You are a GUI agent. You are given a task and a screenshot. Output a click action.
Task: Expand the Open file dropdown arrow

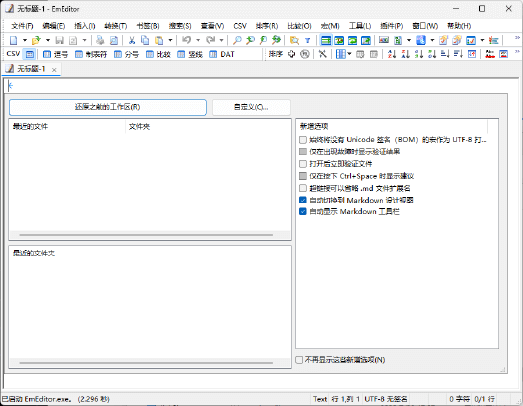click(x=48, y=40)
